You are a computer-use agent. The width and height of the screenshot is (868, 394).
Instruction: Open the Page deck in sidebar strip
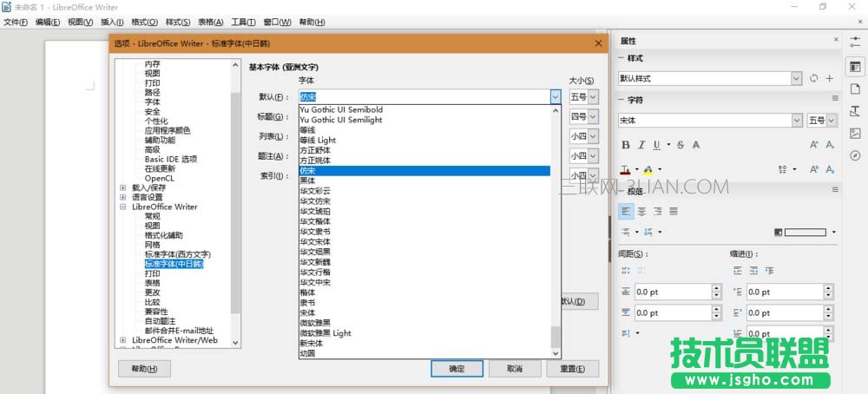tap(855, 89)
